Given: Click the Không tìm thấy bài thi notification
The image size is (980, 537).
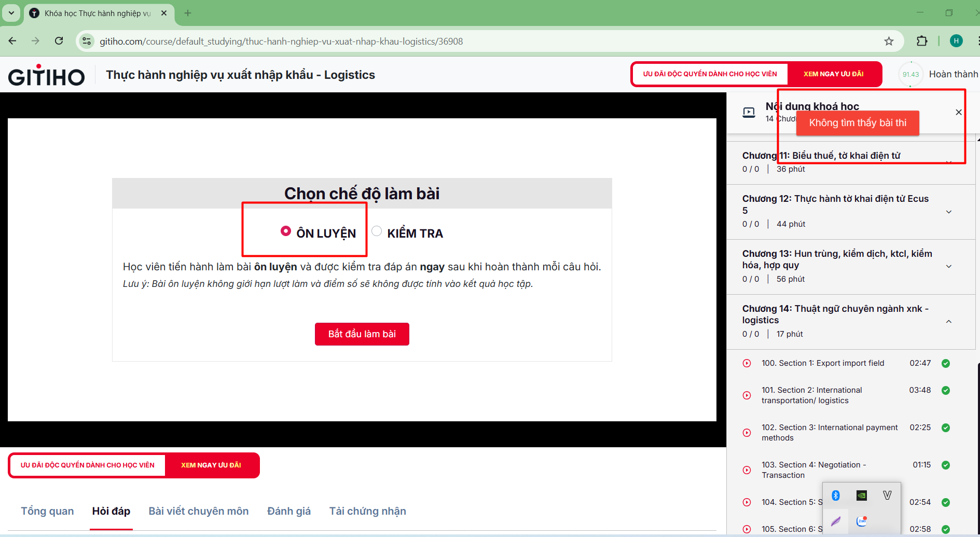Looking at the screenshot, I should point(858,123).
